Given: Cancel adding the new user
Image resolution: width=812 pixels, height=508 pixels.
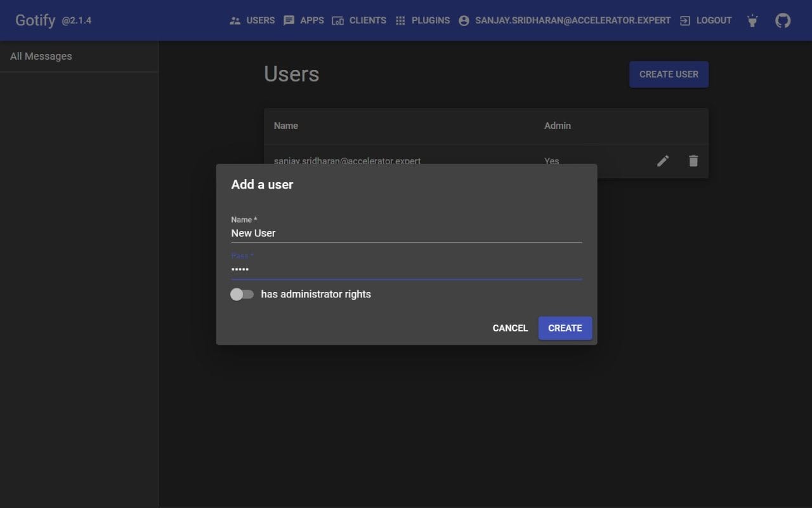Looking at the screenshot, I should click(510, 328).
